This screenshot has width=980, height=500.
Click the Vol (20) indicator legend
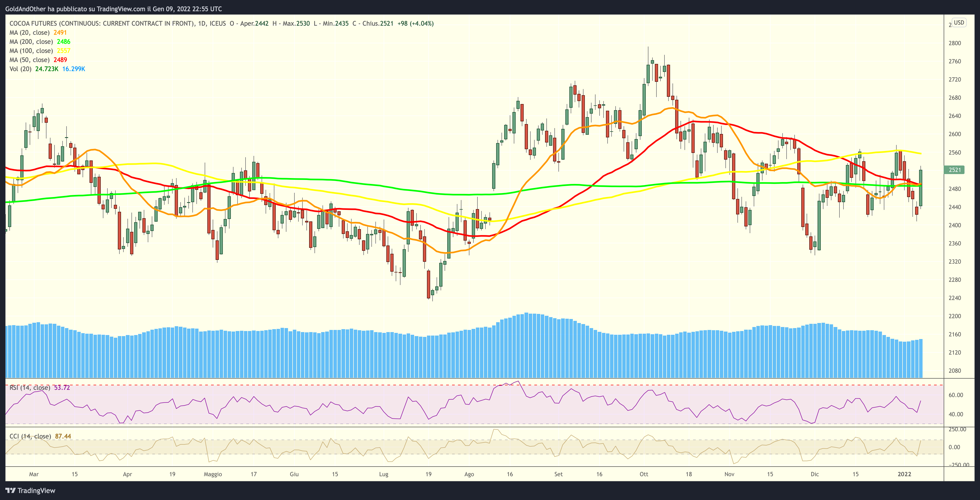tap(47, 69)
